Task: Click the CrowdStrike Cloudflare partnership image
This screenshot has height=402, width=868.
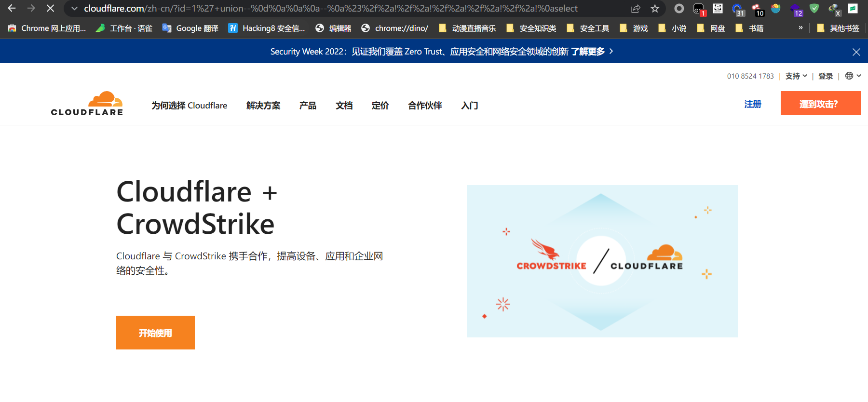Action: pos(602,261)
